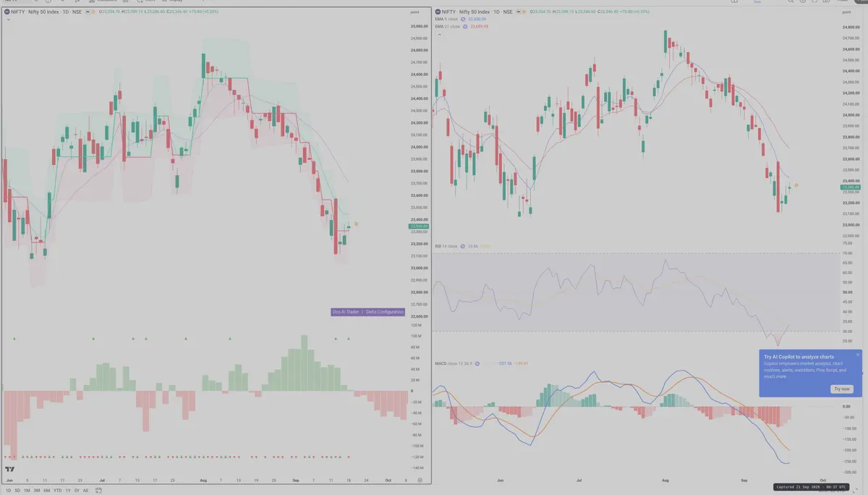Click the left chart 'point' scale label
868x495 pixels.
414,12
